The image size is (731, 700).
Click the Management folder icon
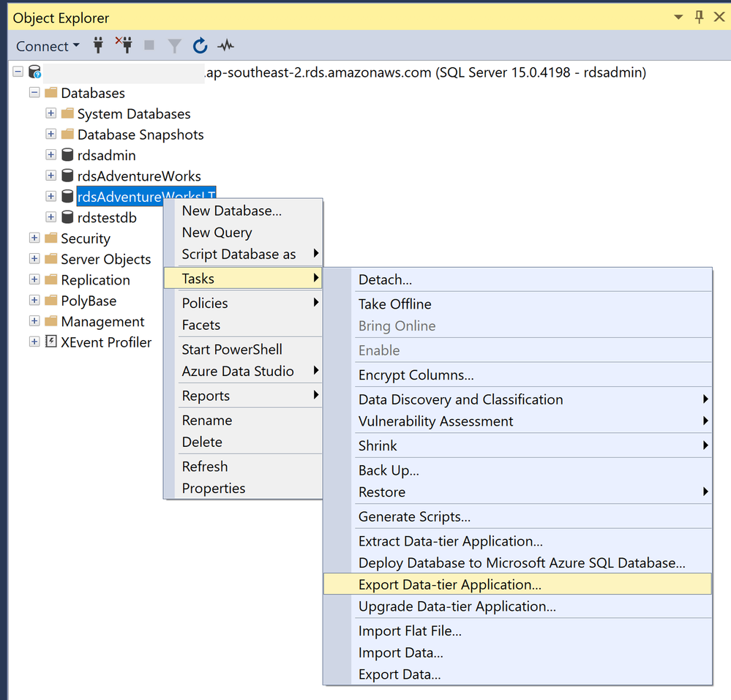50,320
